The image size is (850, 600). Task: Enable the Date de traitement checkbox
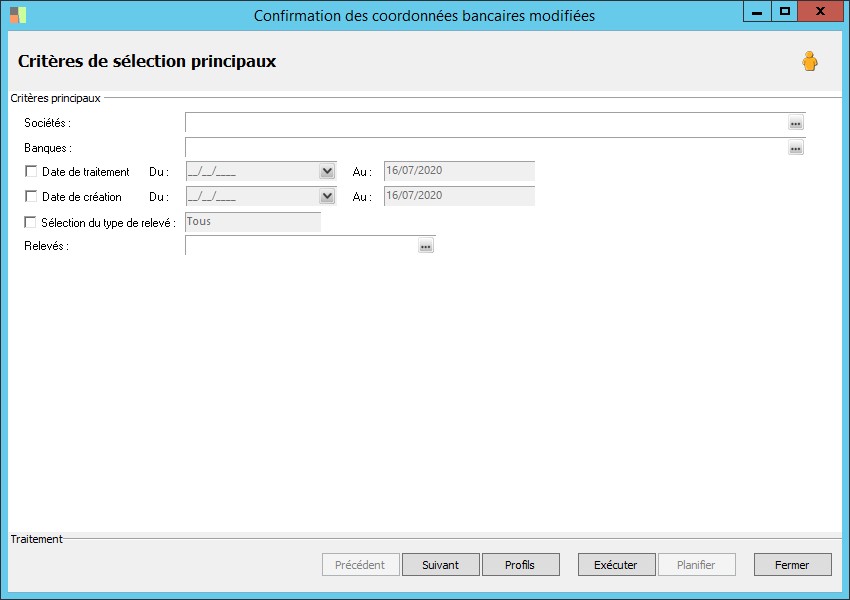point(31,171)
